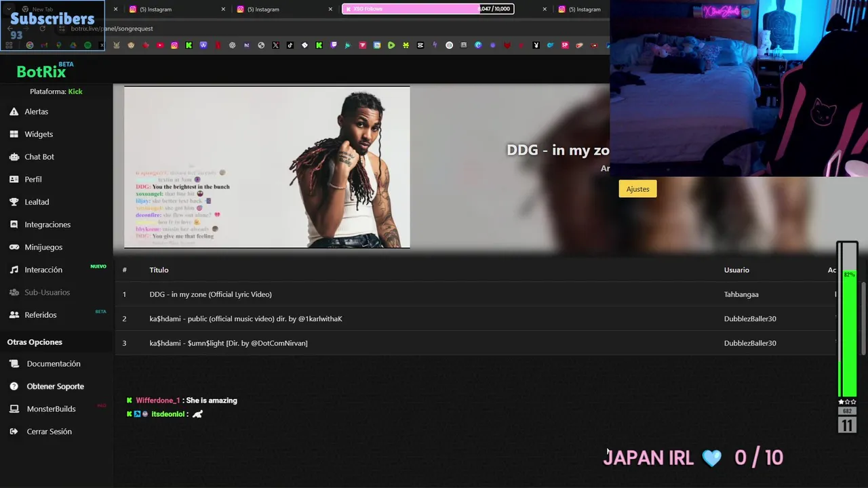Open the Referidos sidebar item

click(x=41, y=314)
